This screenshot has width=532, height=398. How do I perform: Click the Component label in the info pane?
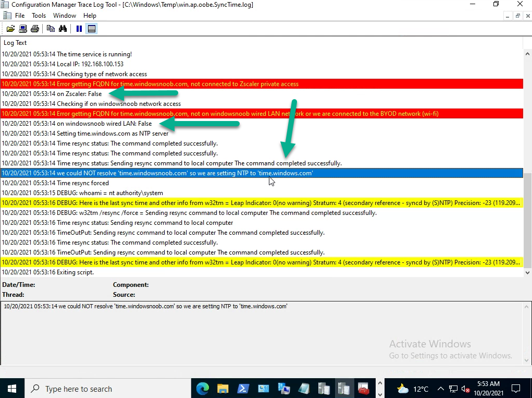[x=131, y=285]
